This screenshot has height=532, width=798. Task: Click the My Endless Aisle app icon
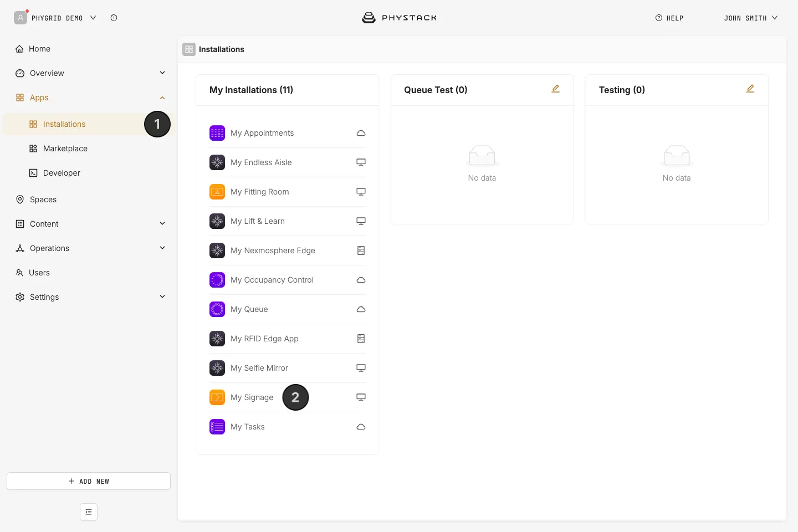[x=217, y=162]
